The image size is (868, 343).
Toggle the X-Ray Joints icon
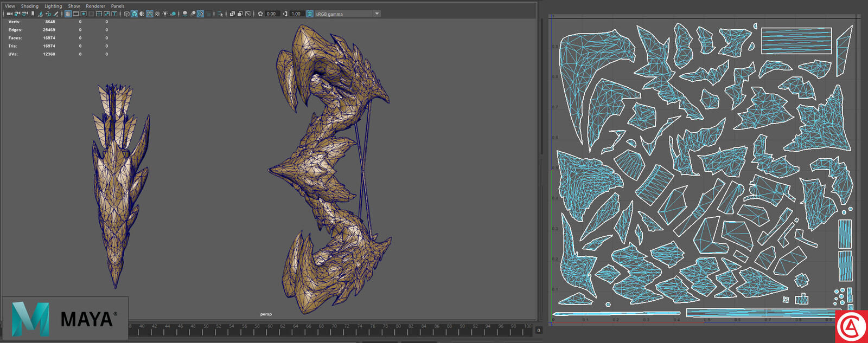pyautogui.click(x=247, y=14)
